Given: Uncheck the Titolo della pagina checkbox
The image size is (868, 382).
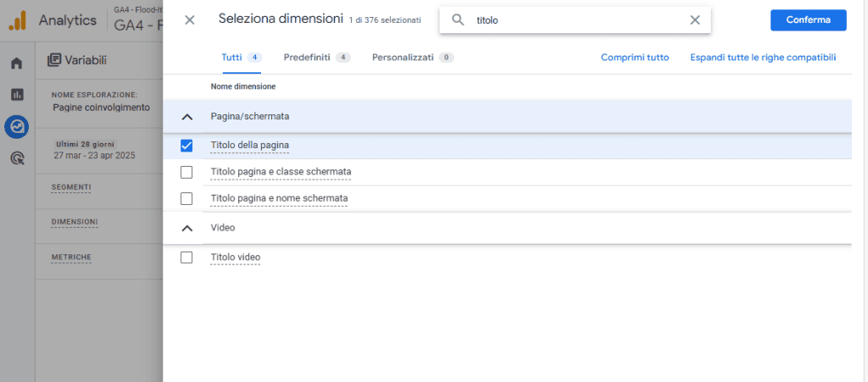Looking at the screenshot, I should (187, 146).
